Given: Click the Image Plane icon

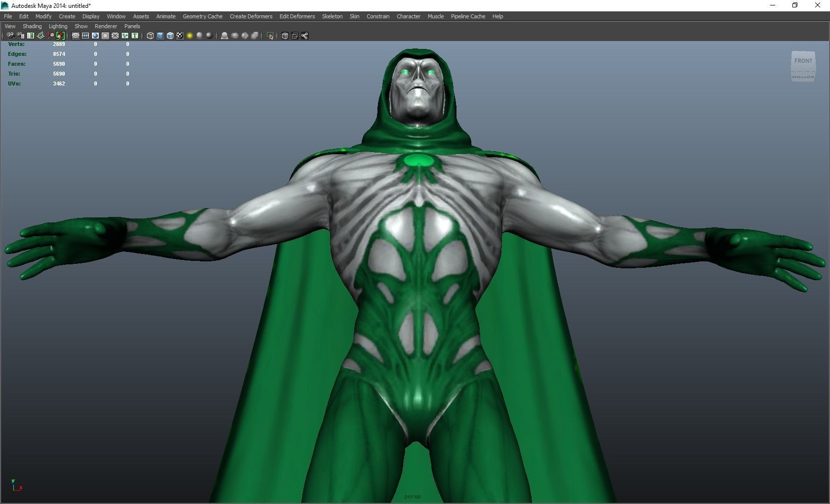Looking at the screenshot, I should [x=40, y=36].
